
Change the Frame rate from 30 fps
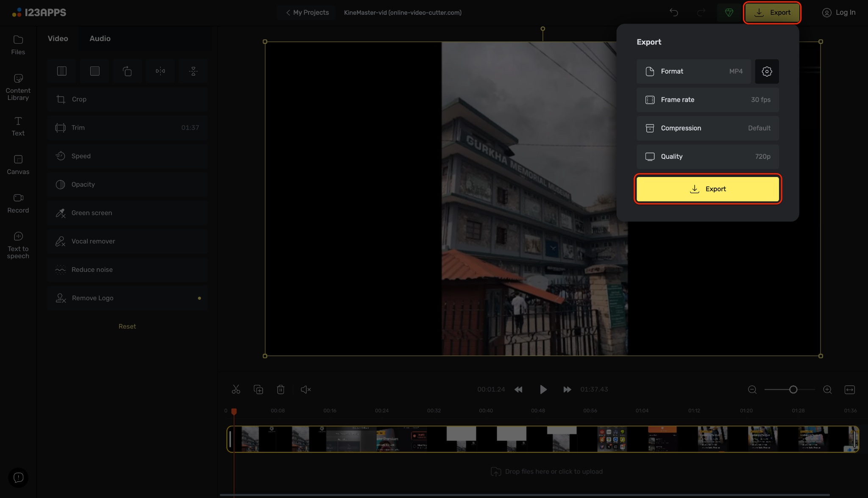coord(707,100)
